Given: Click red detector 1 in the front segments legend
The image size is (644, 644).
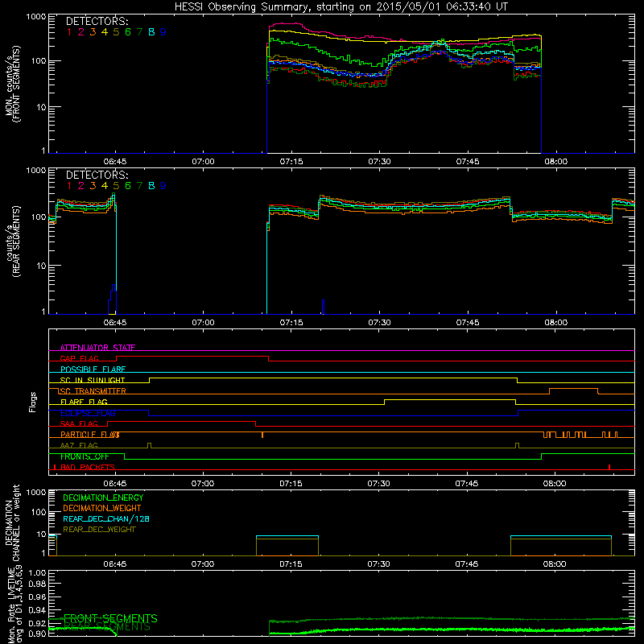Looking at the screenshot, I should coord(69,32).
